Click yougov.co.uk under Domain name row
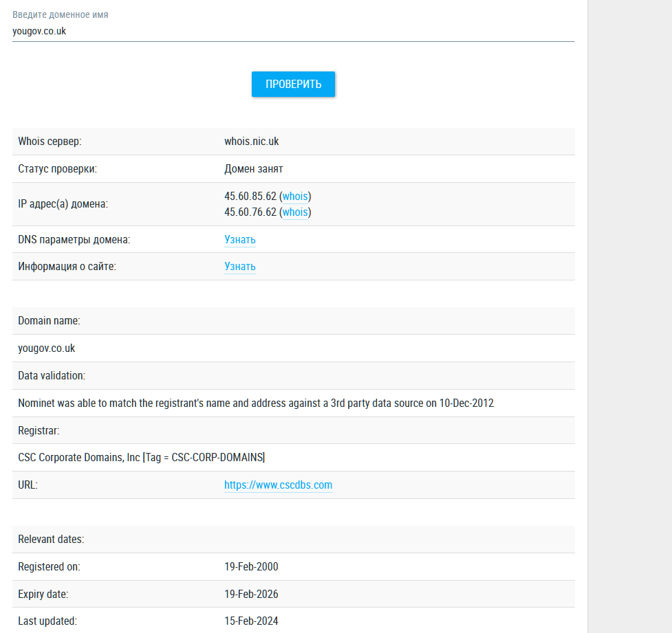 47,348
